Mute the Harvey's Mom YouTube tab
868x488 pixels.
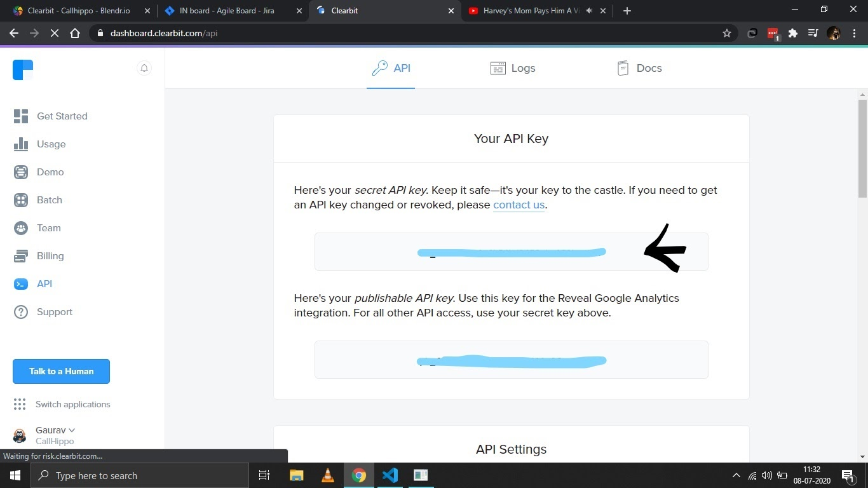(590, 11)
